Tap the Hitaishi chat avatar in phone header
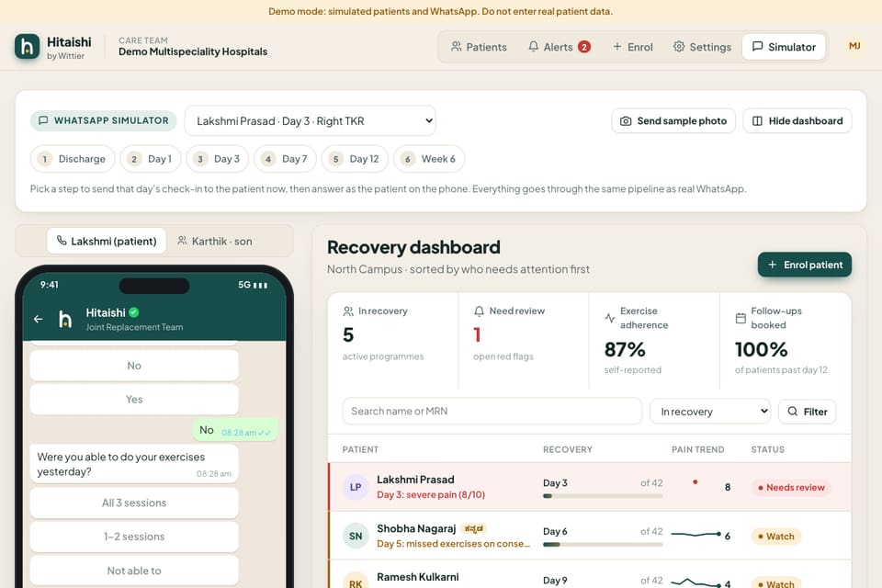This screenshot has width=882, height=588. 65,319
